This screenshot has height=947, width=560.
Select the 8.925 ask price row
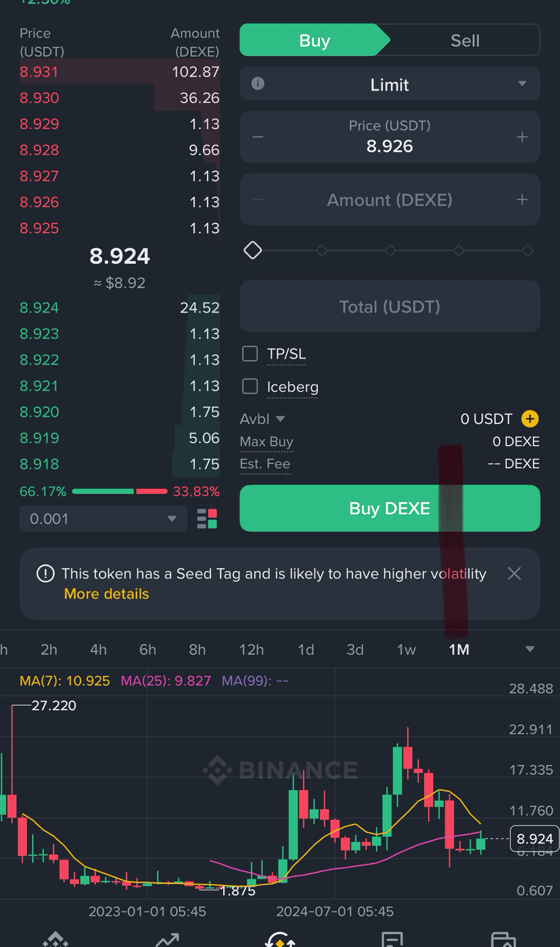[x=120, y=228]
